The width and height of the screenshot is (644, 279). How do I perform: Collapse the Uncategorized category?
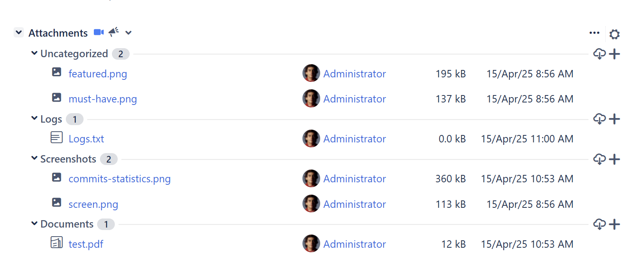pos(35,53)
